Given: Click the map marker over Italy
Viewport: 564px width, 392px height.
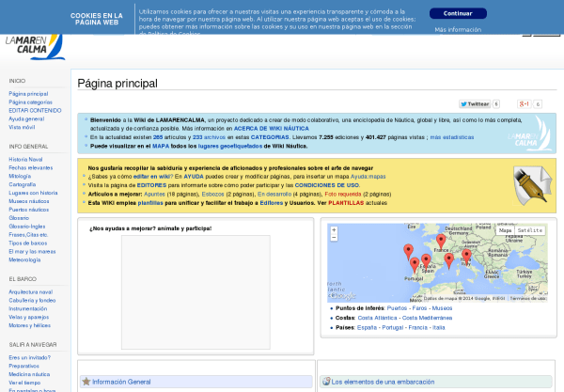Looking at the screenshot, I should [x=466, y=255].
